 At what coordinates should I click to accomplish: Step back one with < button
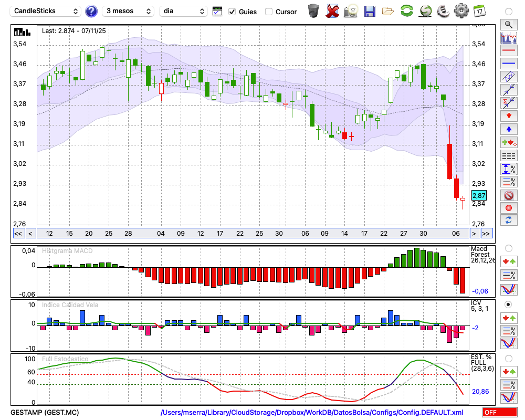pos(30,234)
